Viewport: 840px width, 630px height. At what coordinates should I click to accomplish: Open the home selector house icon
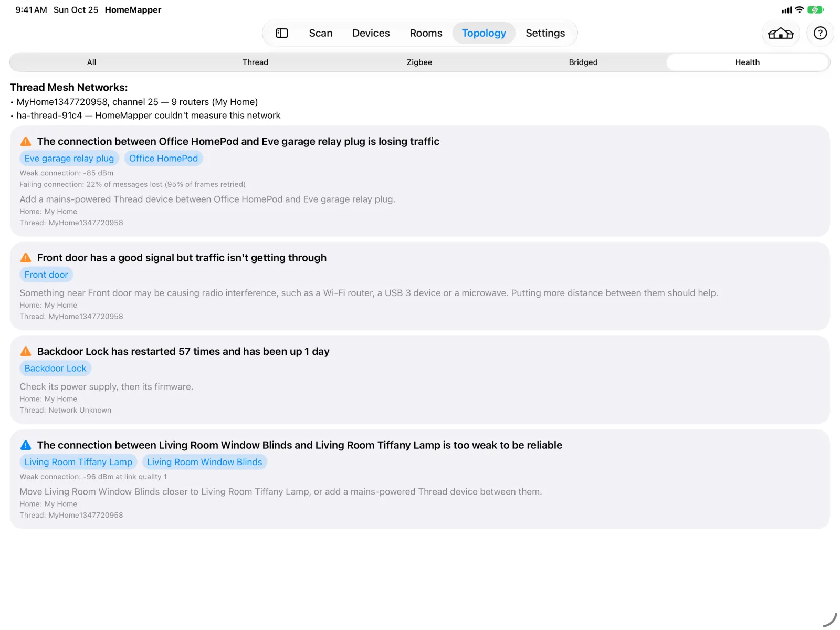781,34
